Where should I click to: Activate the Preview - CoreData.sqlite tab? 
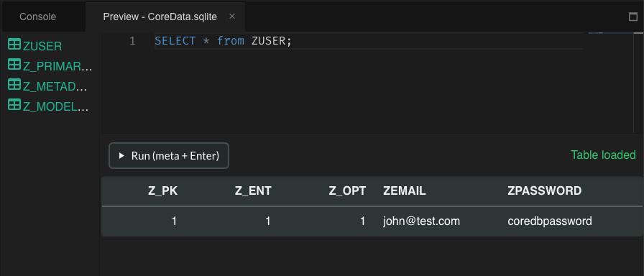pos(160,17)
